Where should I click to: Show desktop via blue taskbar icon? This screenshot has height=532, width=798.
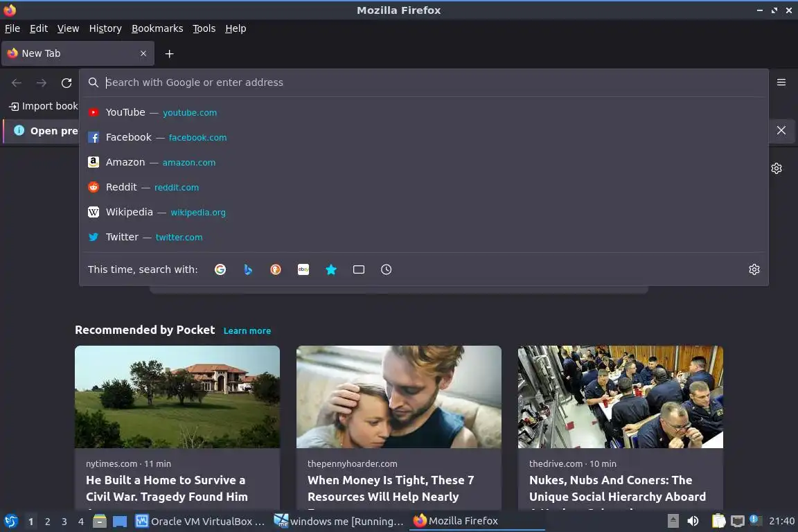(x=120, y=522)
